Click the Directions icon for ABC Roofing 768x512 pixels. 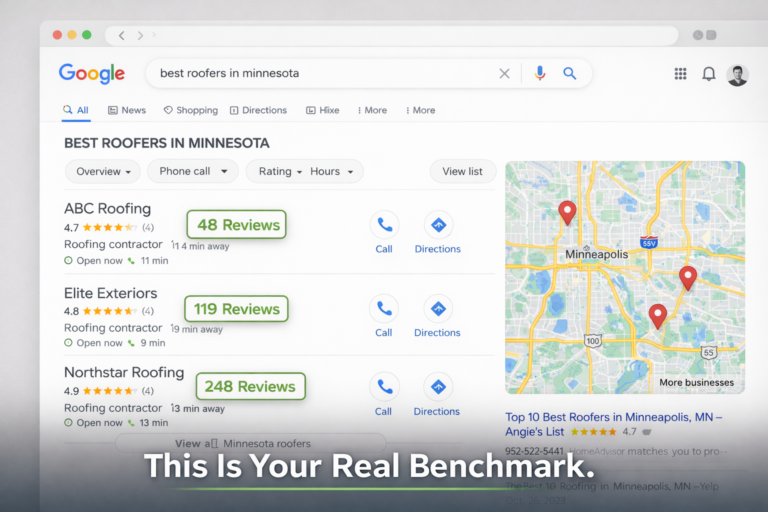coord(438,225)
